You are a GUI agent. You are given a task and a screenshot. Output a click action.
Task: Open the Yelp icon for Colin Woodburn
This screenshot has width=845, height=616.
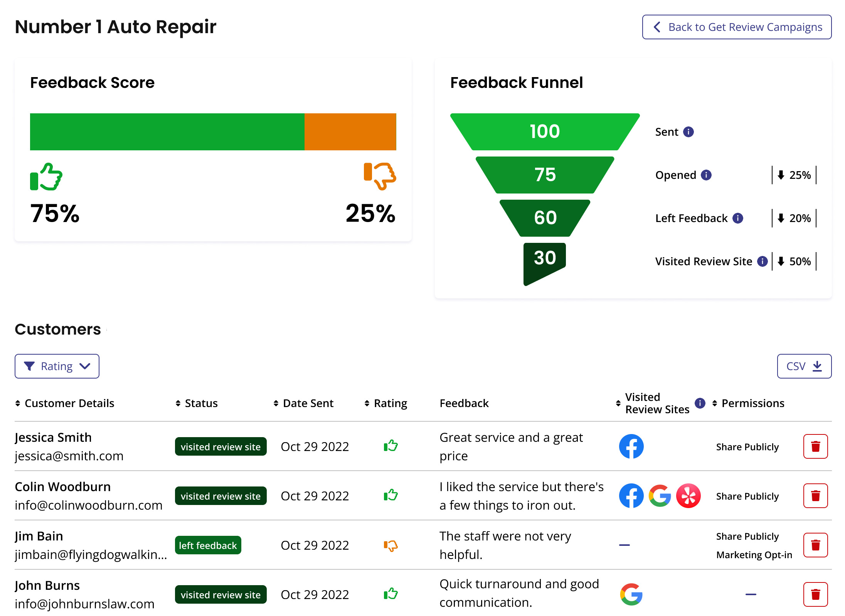(688, 496)
